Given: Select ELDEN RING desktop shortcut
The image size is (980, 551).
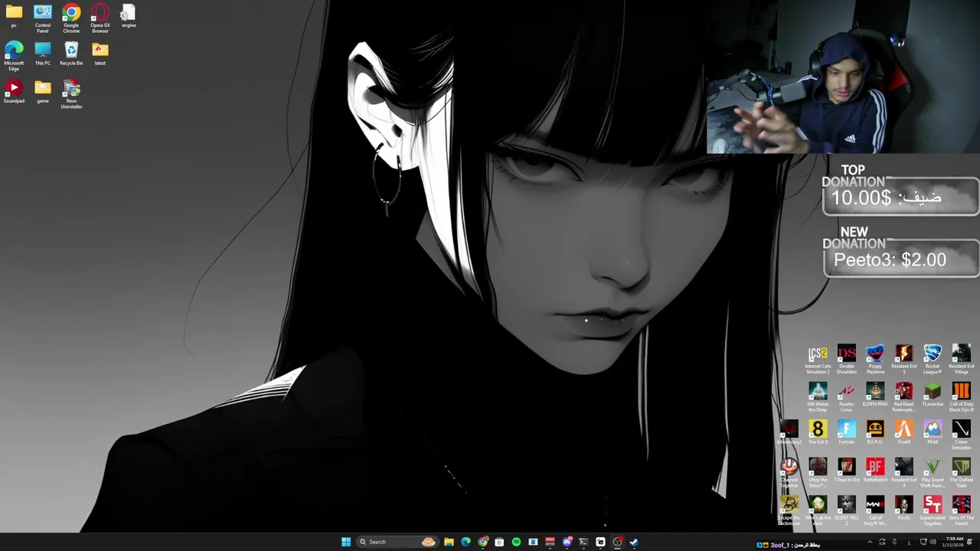Looking at the screenshot, I should pyautogui.click(x=875, y=396).
